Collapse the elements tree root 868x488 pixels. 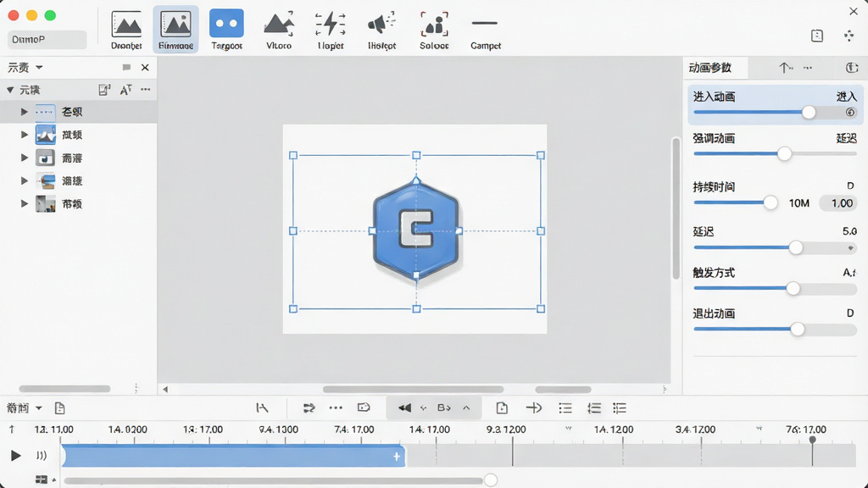pos(10,90)
